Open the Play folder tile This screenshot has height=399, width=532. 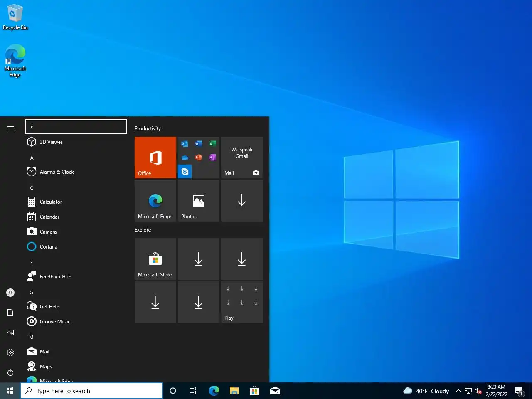pos(242,302)
